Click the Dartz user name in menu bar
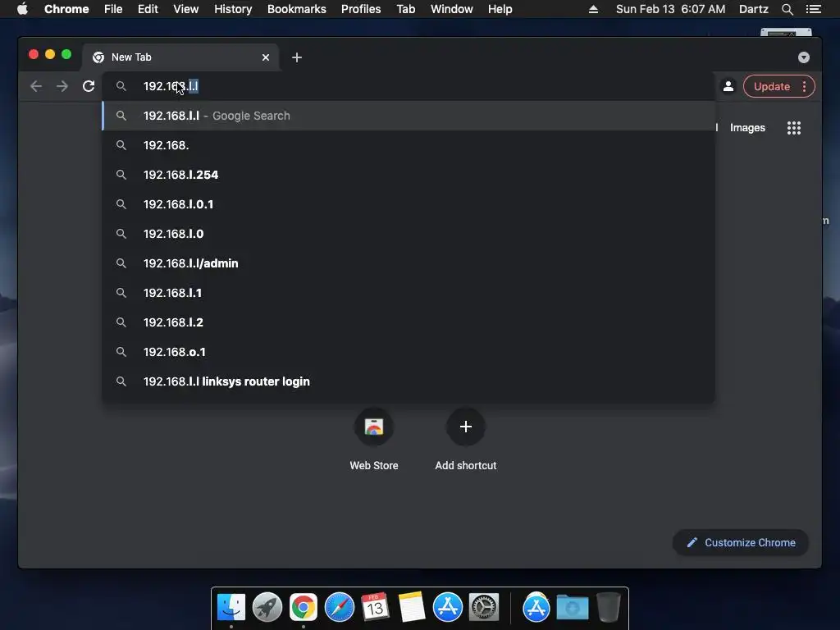 753,9
